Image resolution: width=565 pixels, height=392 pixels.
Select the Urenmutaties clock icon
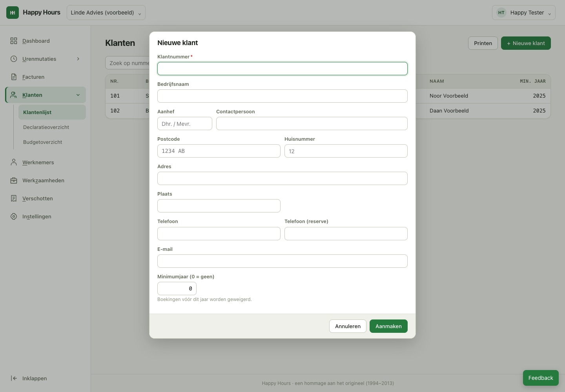pyautogui.click(x=14, y=59)
